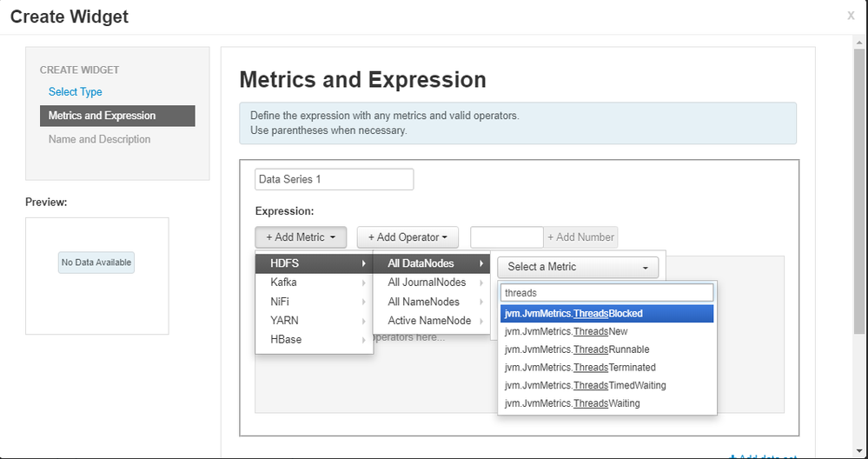Viewport: 868px width, 459px height.
Task: Choose Kafka from the service list
Action: coord(314,283)
